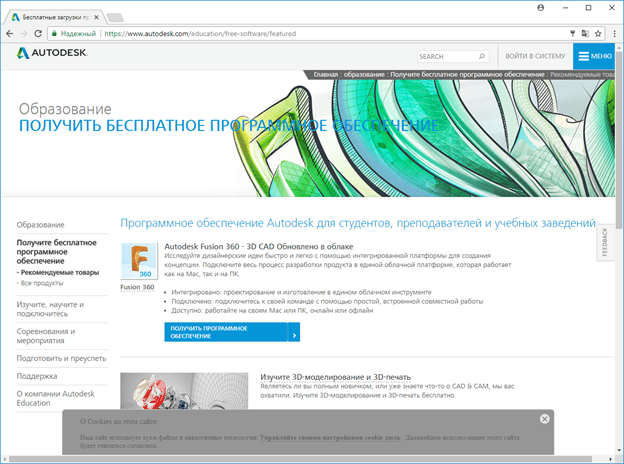Open the FEEDBACK side tab
This screenshot has width=624, height=464.
point(605,242)
